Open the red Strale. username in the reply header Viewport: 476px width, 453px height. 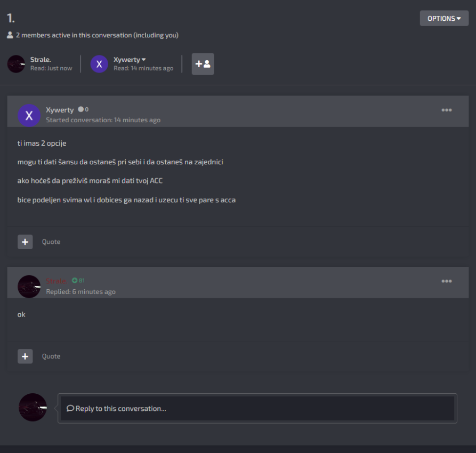coord(57,281)
